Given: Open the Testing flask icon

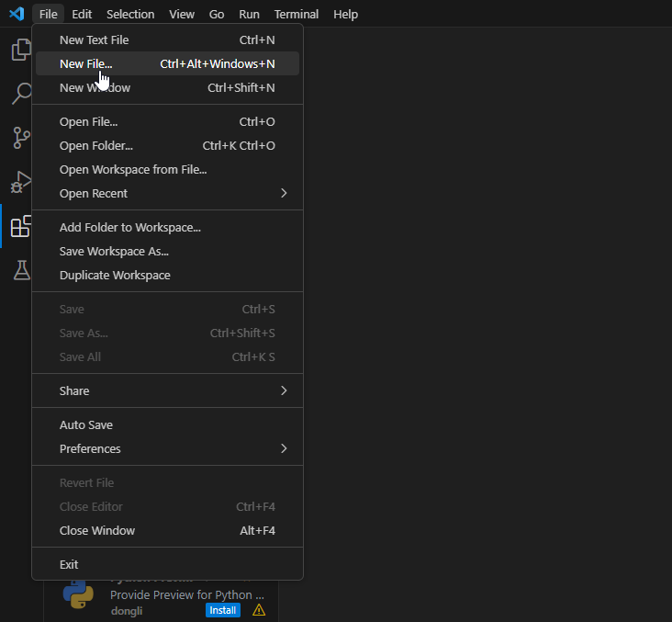Looking at the screenshot, I should point(20,270).
